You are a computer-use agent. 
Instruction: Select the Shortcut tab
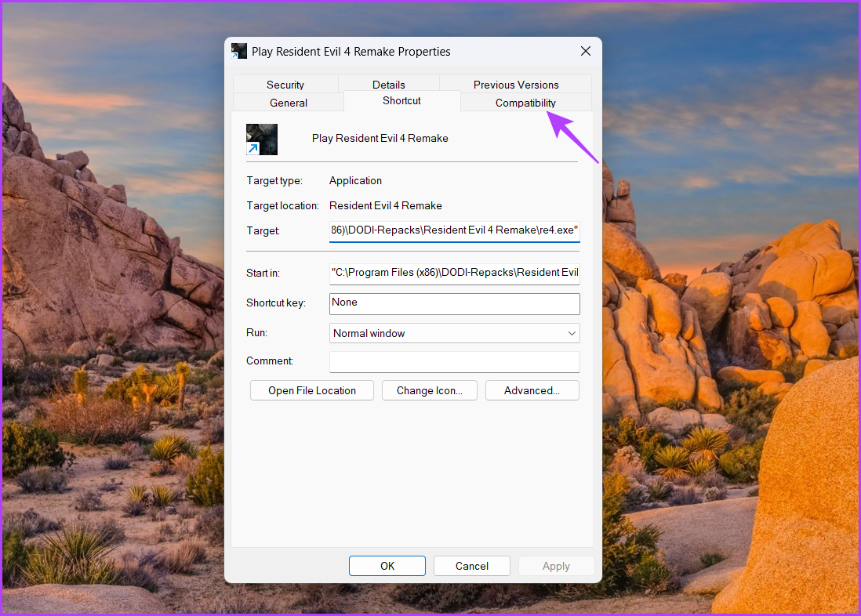(401, 100)
